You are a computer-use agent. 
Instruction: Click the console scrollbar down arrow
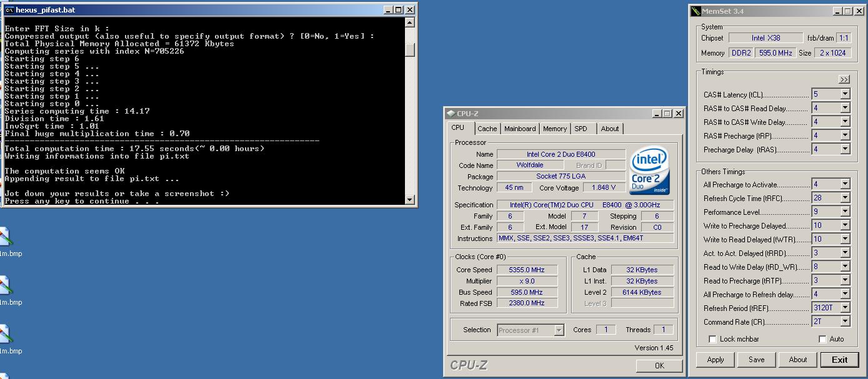(x=410, y=200)
